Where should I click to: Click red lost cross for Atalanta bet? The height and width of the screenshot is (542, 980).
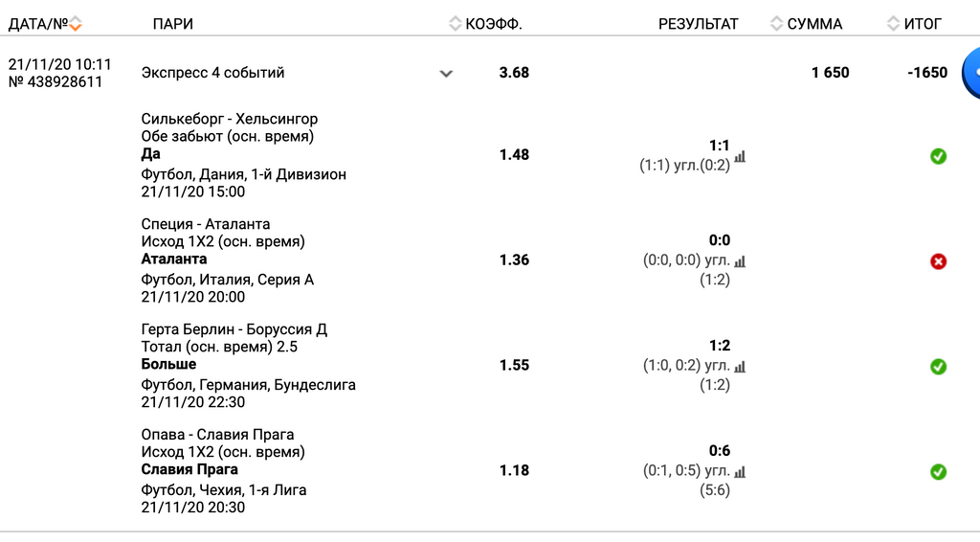[x=938, y=261]
